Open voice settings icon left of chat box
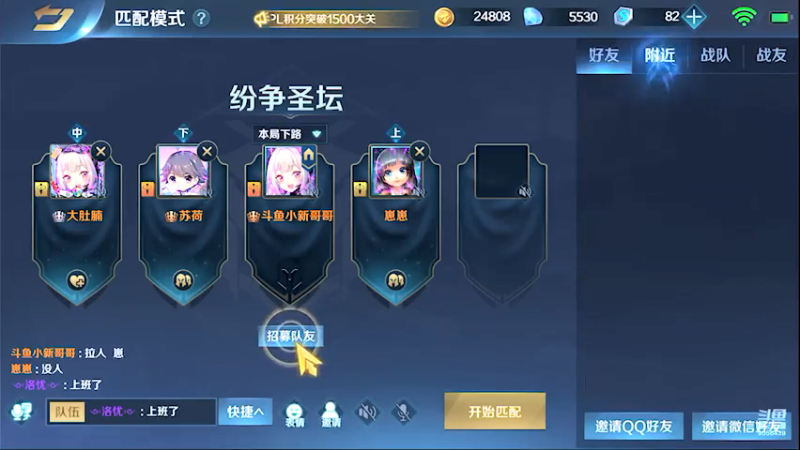 tap(21, 412)
